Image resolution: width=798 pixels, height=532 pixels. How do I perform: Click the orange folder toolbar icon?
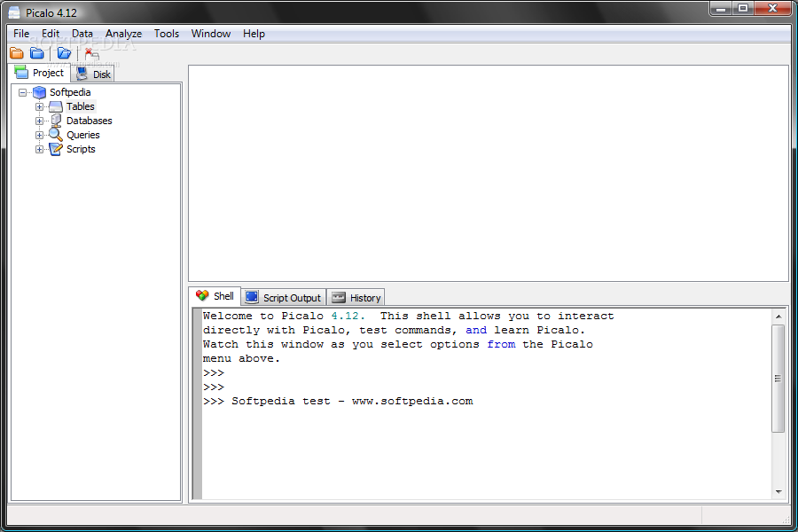17,53
